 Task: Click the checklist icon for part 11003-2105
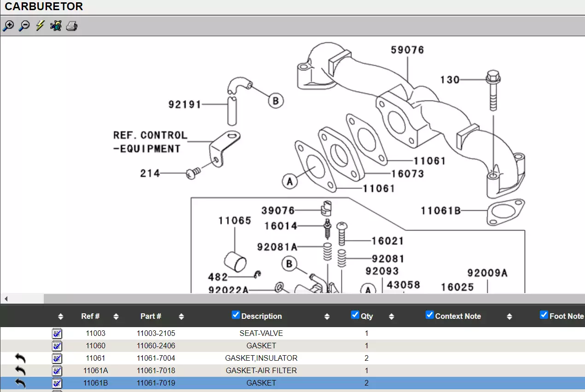[x=57, y=333]
